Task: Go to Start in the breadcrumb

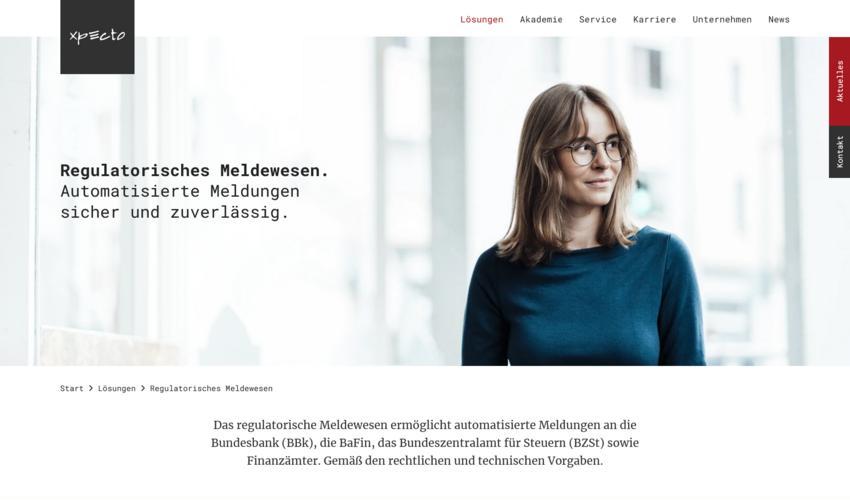Action: pyautogui.click(x=72, y=388)
